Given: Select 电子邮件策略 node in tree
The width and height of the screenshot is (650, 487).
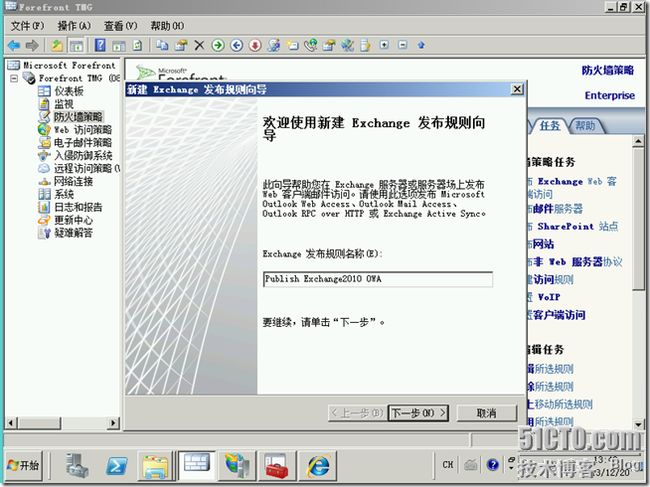Looking at the screenshot, I should pos(83,143).
